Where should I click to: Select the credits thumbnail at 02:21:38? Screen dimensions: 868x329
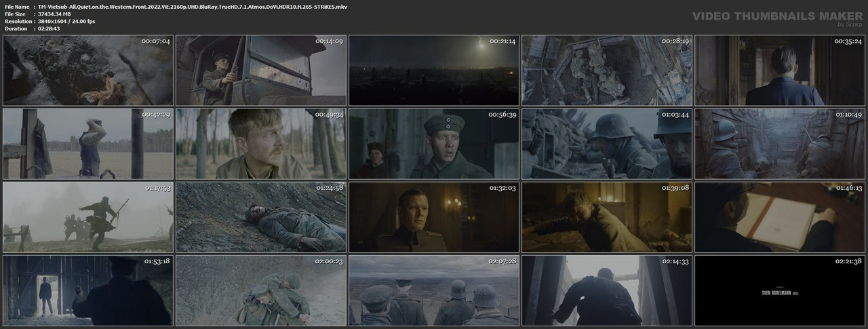coord(778,290)
